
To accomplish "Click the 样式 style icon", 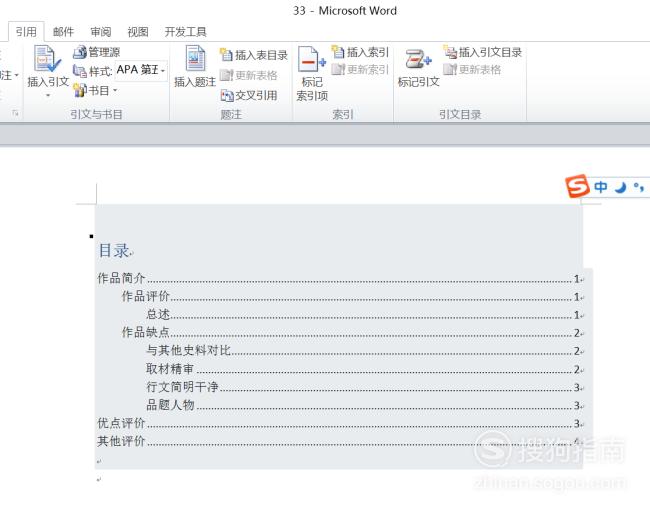I will coord(80,71).
